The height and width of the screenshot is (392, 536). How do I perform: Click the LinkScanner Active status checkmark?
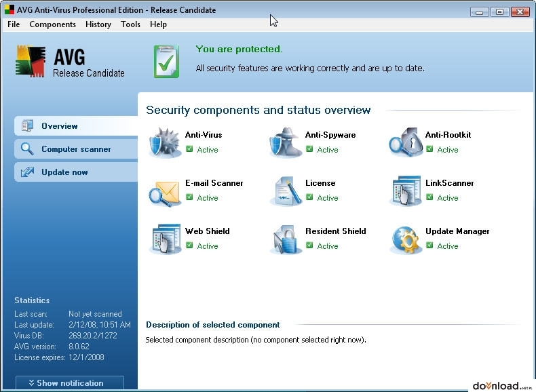(x=429, y=197)
